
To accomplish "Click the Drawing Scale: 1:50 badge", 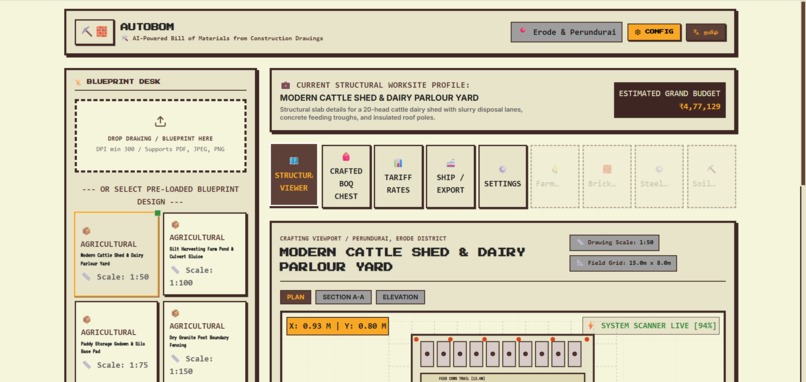I will 614,243.
